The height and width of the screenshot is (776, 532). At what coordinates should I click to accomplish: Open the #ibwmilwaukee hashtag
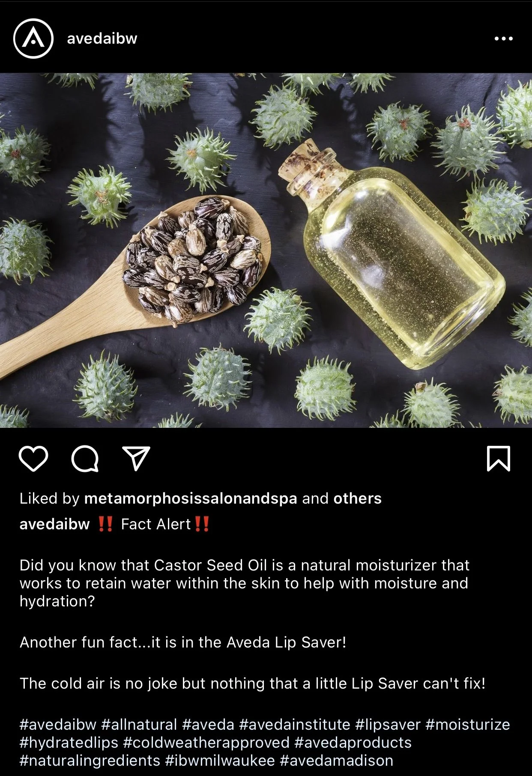point(220,761)
